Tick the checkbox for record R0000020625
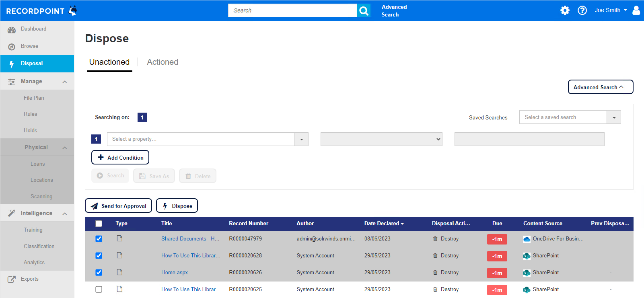Viewport: 644px width, 298px height. 99,290
